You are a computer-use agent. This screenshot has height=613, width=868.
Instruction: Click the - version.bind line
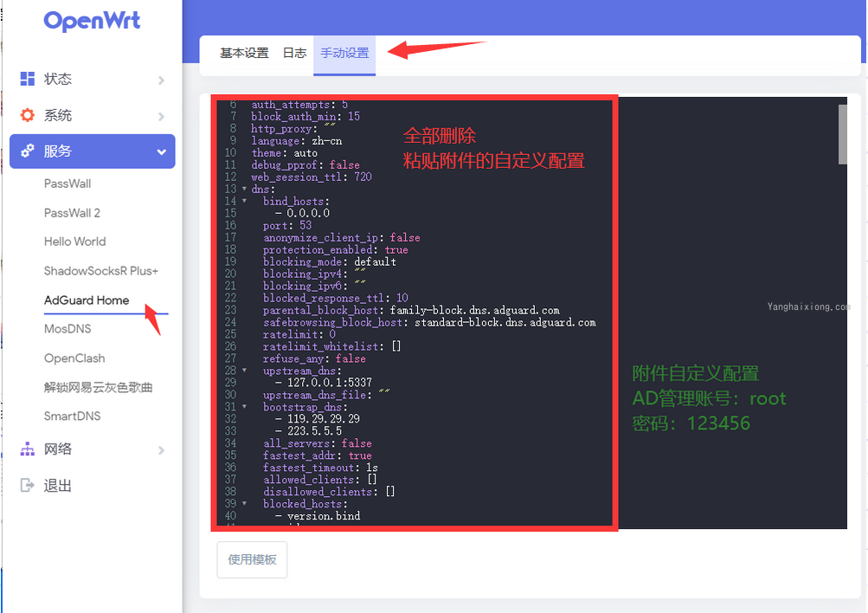pos(318,516)
